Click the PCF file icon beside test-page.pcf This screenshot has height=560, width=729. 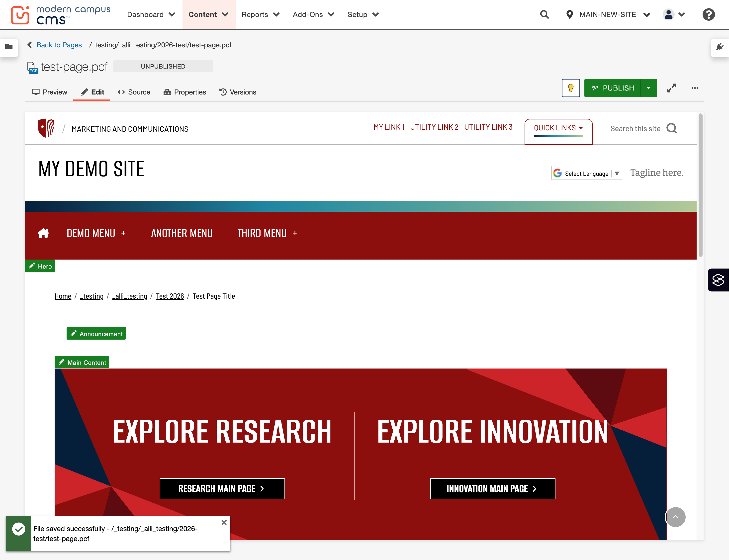pyautogui.click(x=33, y=67)
